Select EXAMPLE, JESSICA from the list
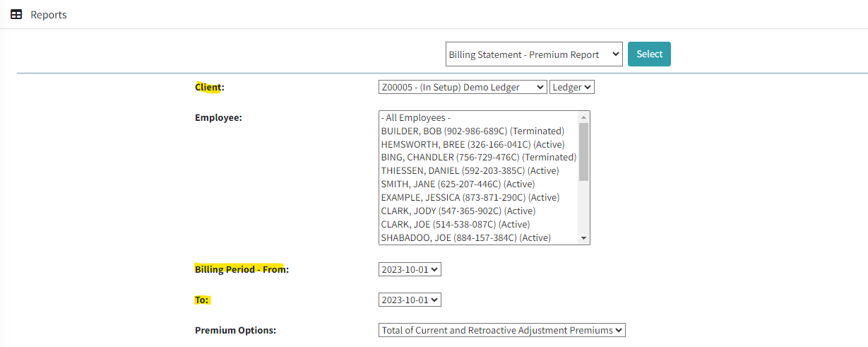This screenshot has width=868, height=347. coord(470,197)
